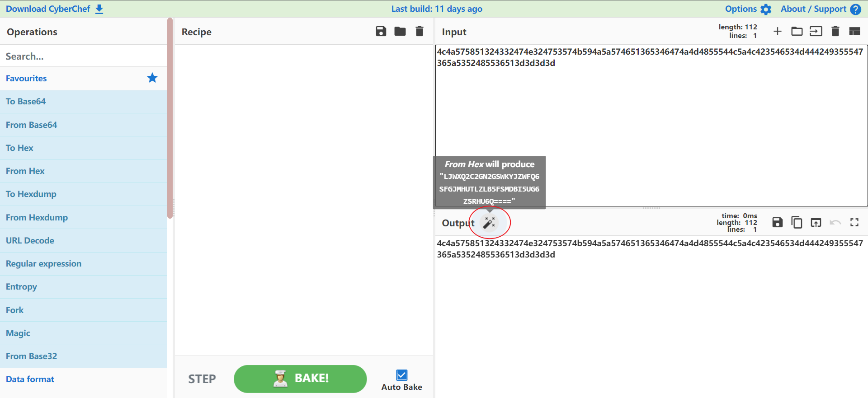This screenshot has width=868, height=398.
Task: Select the Fork operation
Action: click(x=84, y=310)
